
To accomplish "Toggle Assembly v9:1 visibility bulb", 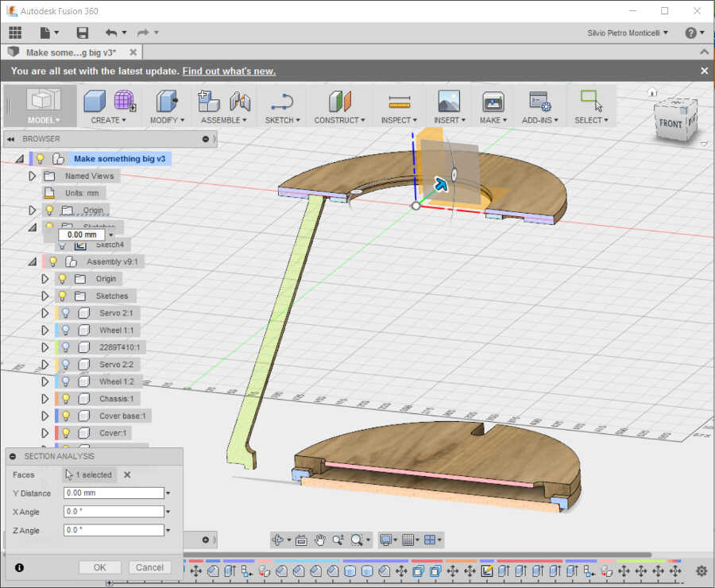I will click(53, 261).
